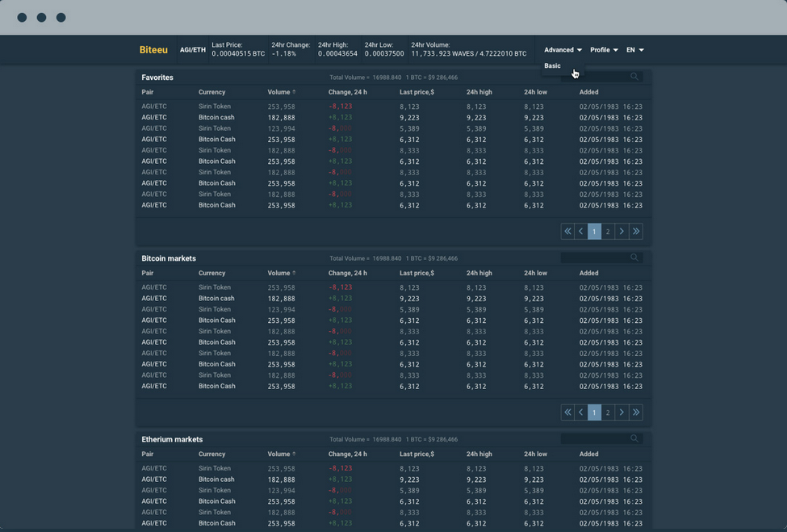787x532 pixels.
Task: Click 1 BTC = $9 286,466 in Bitcoin markets
Action: (432, 258)
